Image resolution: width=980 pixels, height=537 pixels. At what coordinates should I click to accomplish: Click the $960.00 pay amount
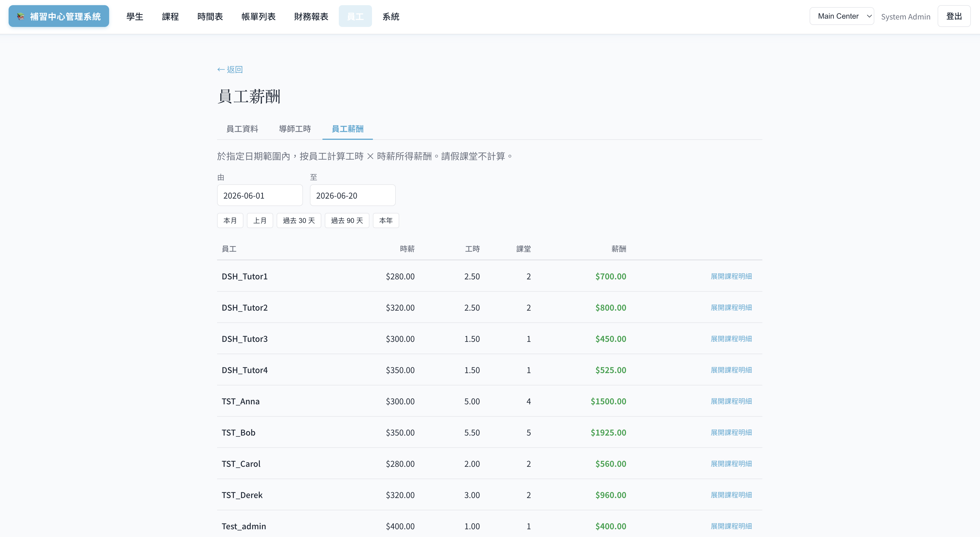[611, 495]
